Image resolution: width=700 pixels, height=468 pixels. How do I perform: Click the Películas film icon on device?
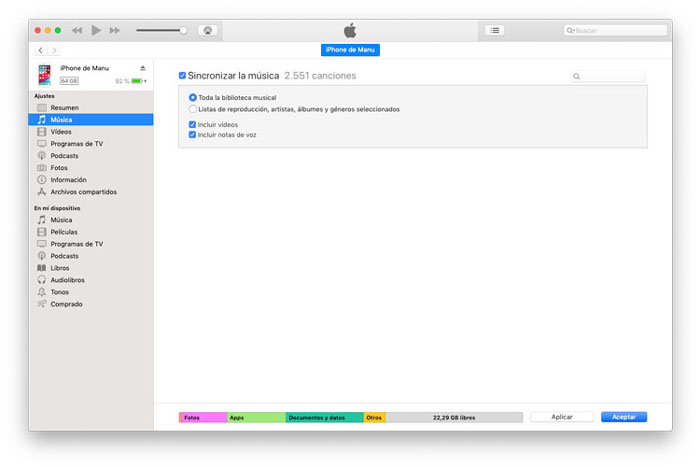tap(42, 232)
